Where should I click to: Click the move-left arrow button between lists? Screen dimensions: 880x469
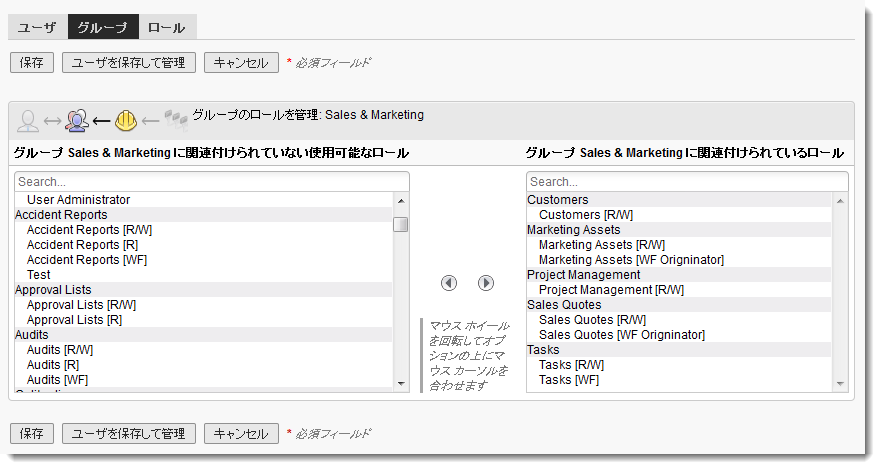click(449, 283)
